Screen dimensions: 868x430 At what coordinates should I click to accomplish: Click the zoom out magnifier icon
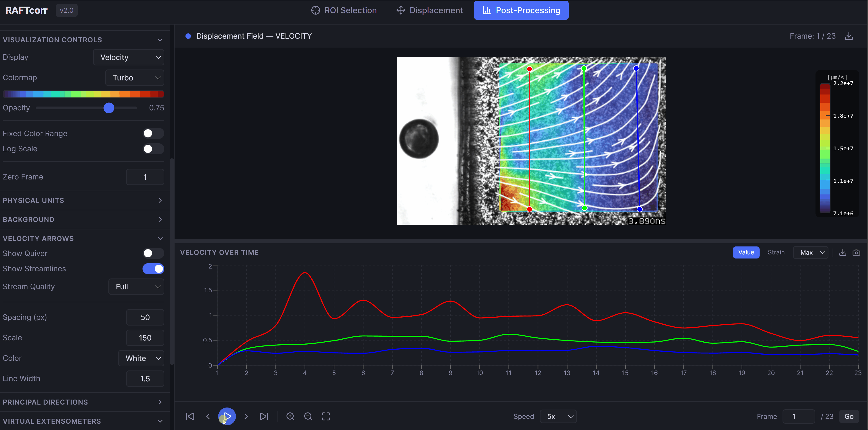(x=308, y=416)
